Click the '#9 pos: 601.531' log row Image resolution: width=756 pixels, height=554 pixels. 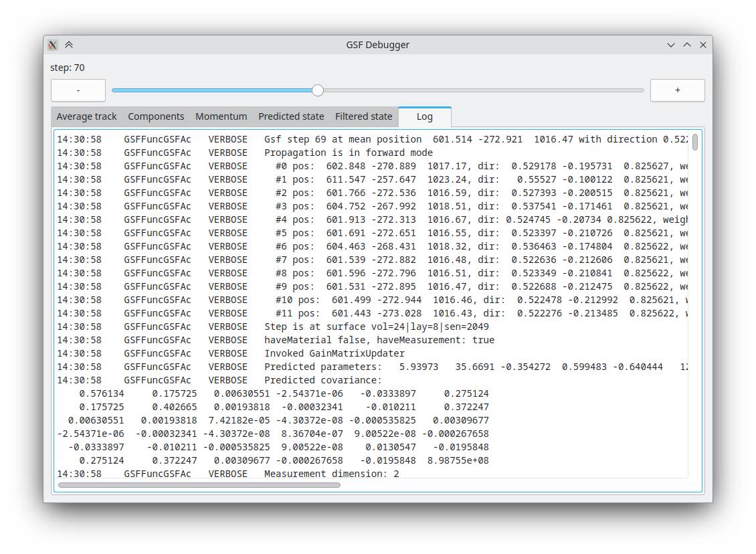click(372, 286)
